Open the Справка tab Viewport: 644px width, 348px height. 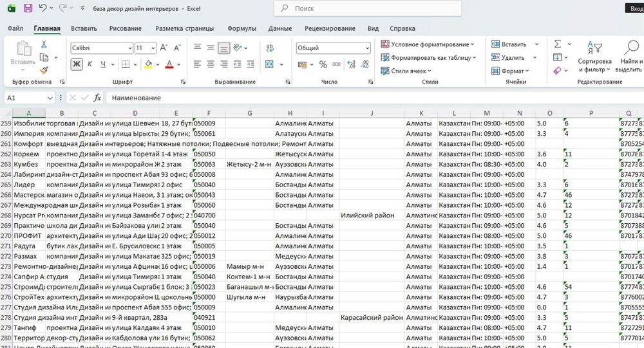tap(402, 28)
